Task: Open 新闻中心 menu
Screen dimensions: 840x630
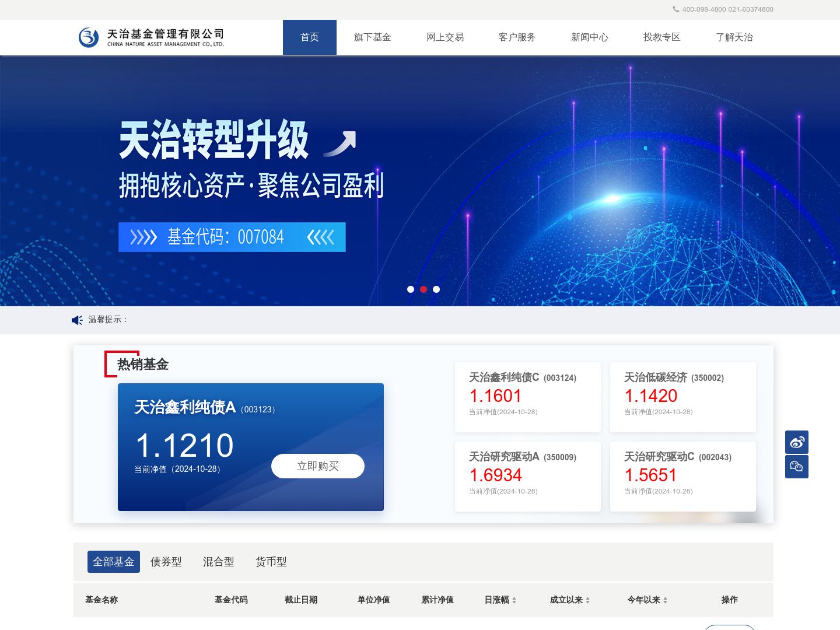Action: tap(589, 37)
